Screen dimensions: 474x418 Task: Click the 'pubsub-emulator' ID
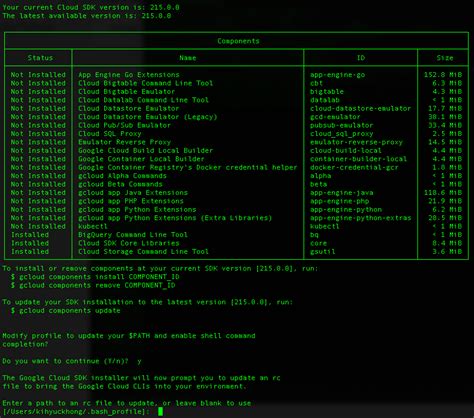(x=341, y=125)
